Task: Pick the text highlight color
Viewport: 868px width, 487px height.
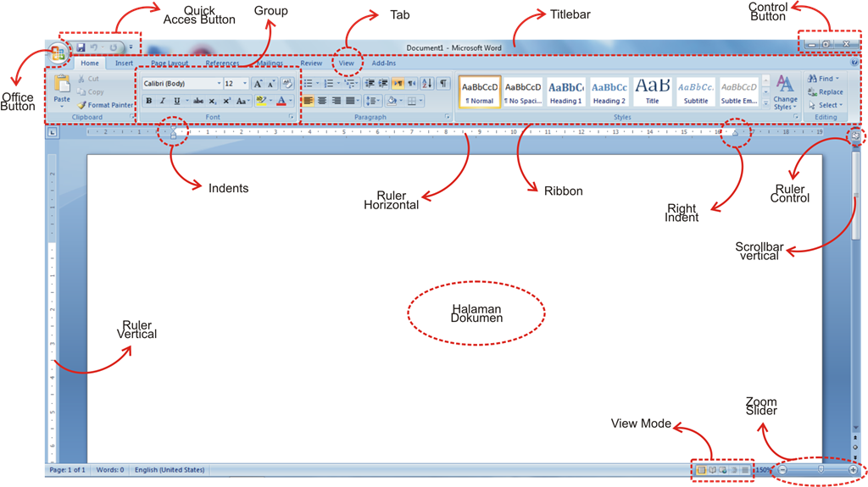Action: click(261, 101)
